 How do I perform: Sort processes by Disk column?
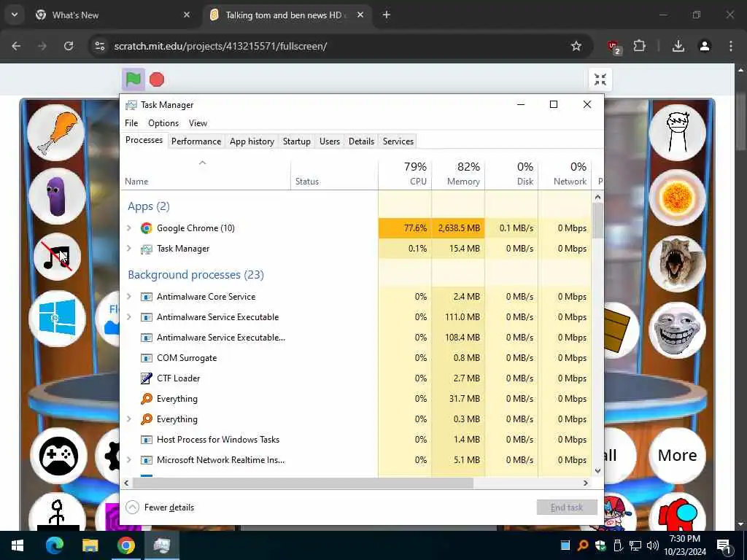[511, 174]
